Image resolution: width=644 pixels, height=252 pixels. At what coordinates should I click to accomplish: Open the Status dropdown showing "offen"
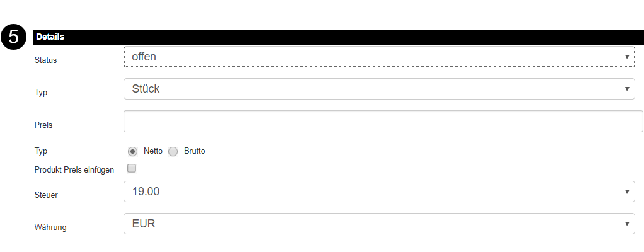[x=378, y=57]
